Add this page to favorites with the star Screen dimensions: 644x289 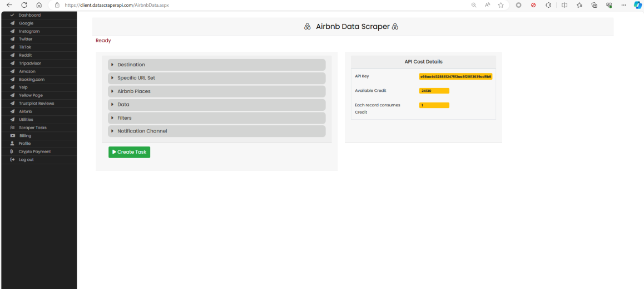501,5
